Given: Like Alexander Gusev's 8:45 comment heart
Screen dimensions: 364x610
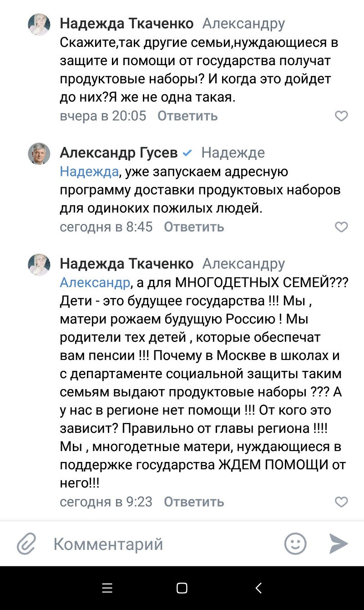Looking at the screenshot, I should point(341,227).
